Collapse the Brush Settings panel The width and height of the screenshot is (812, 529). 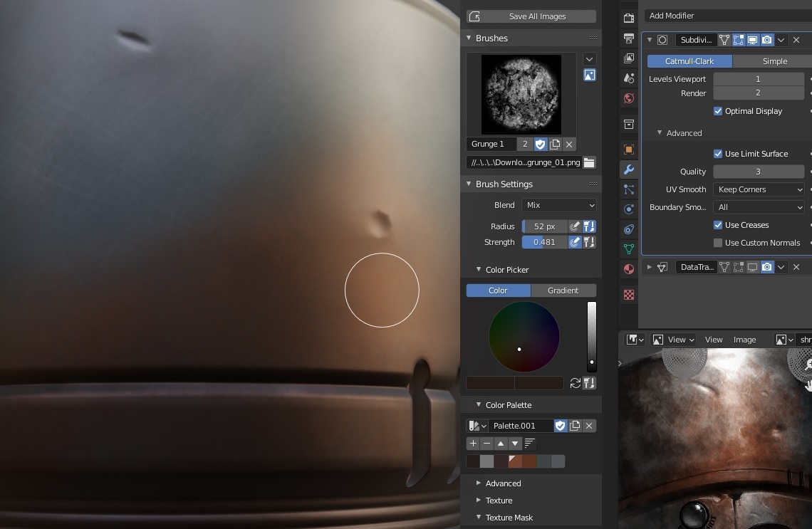coord(469,184)
